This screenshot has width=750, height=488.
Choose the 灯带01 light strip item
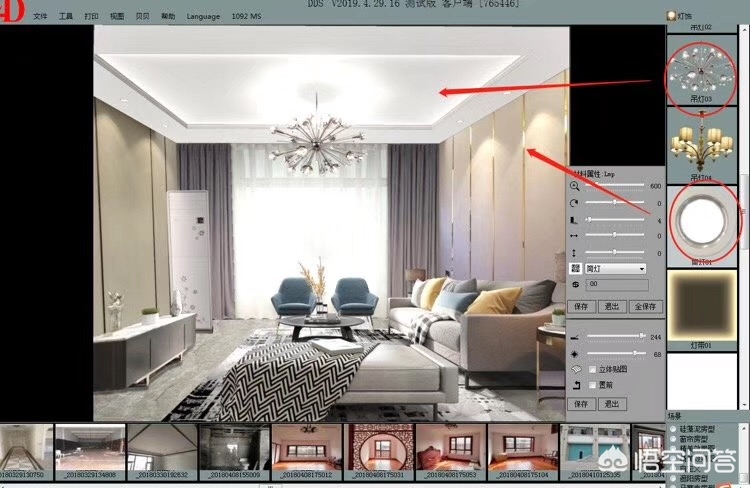click(703, 304)
